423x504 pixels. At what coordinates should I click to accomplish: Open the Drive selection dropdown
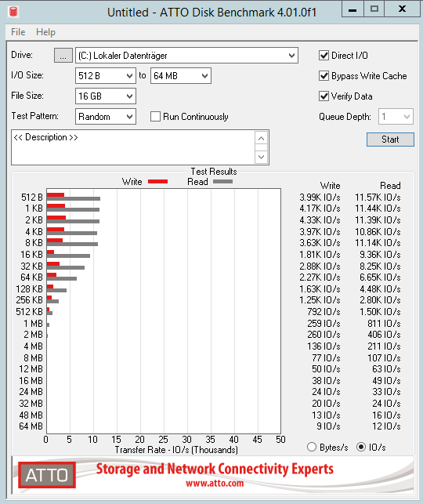coord(186,56)
